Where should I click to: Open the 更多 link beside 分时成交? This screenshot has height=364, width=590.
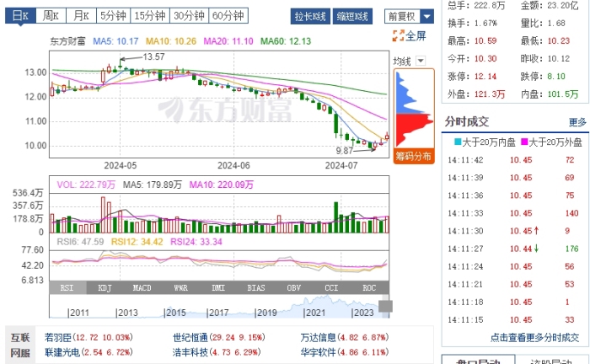(577, 122)
